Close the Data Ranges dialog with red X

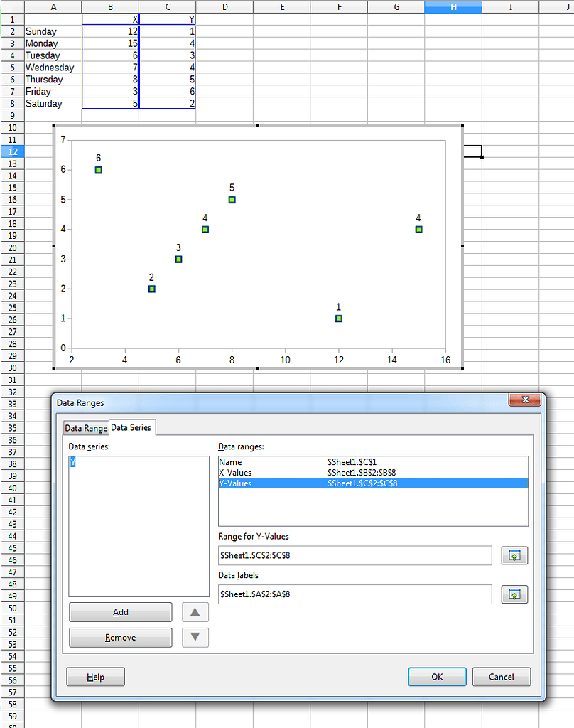click(524, 400)
